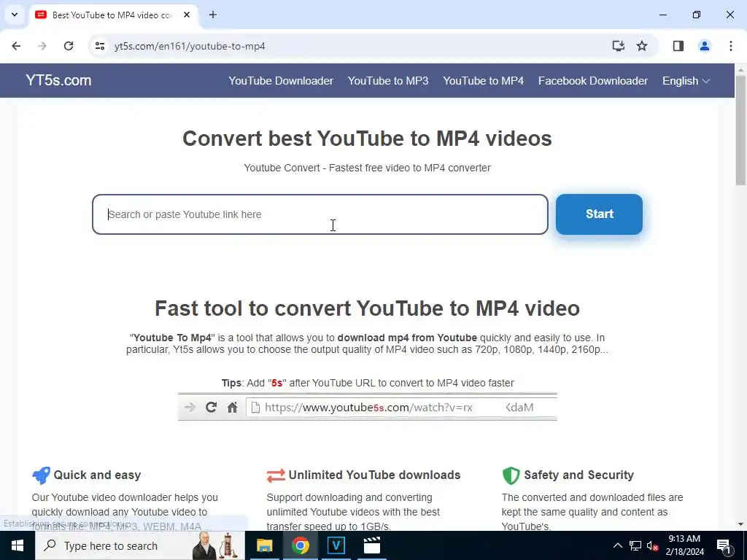Open the Chrome profile avatar
The width and height of the screenshot is (747, 560).
coord(705,46)
